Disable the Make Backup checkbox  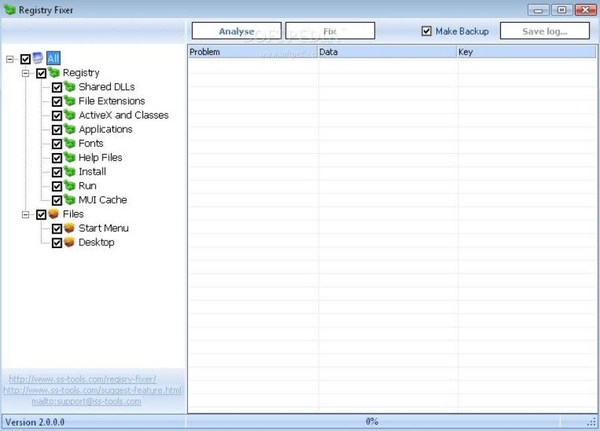pos(427,31)
